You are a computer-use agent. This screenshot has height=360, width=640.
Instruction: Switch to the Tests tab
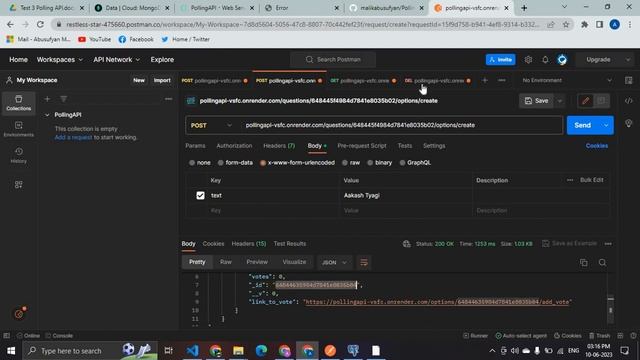coord(405,146)
